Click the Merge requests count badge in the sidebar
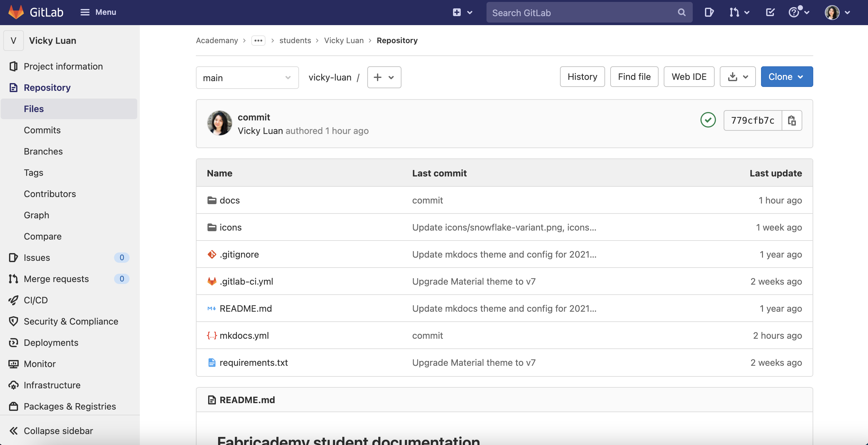Viewport: 868px width, 445px height. [x=122, y=279]
